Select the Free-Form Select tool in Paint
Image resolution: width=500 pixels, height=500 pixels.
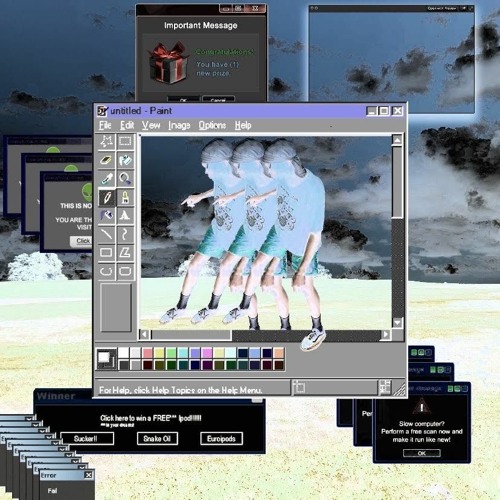click(x=106, y=141)
